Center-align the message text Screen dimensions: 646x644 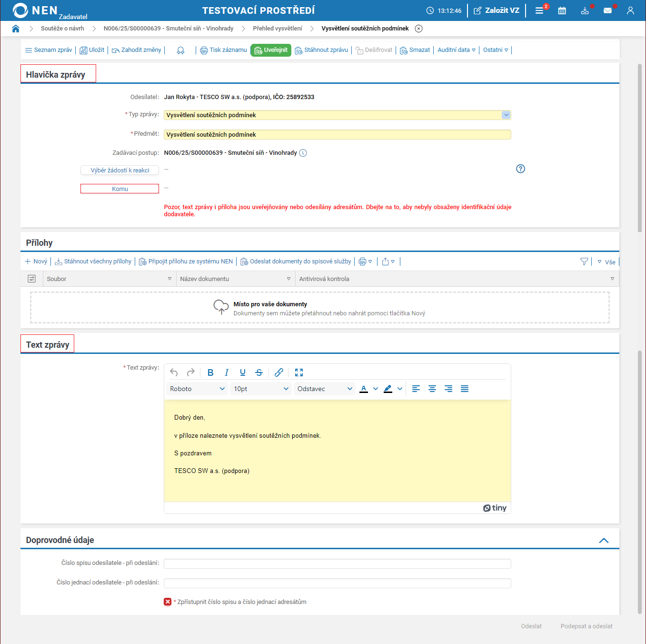click(432, 389)
